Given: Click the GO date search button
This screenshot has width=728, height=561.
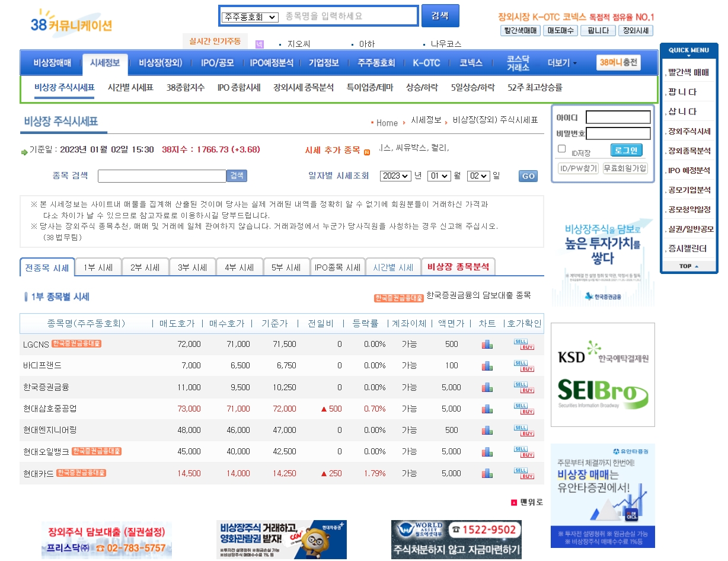Looking at the screenshot, I should pyautogui.click(x=528, y=176).
